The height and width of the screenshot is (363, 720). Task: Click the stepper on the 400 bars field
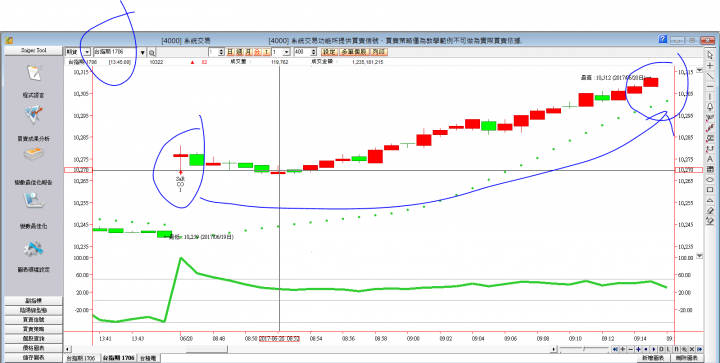tap(314, 52)
